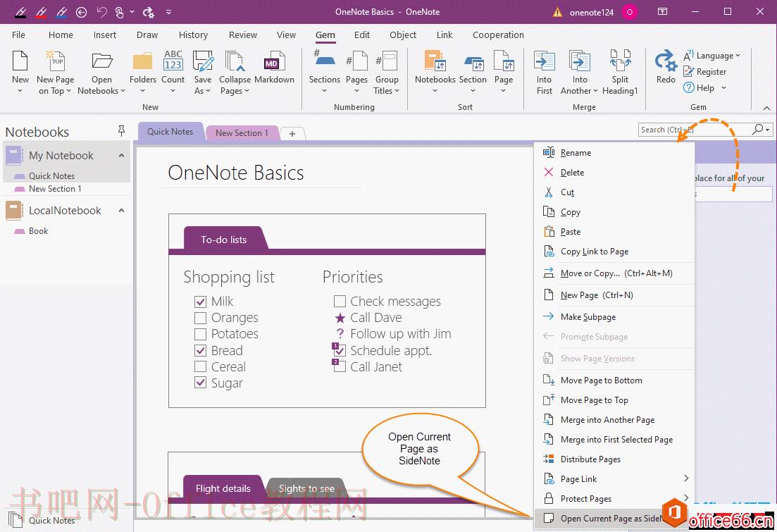Check the Cereal checkbox

(x=200, y=367)
